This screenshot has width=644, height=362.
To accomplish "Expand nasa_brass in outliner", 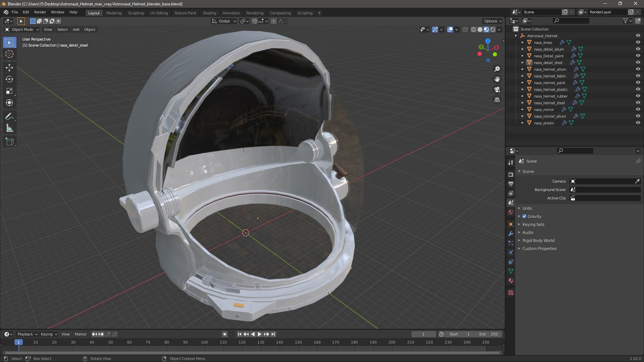I will (522, 43).
